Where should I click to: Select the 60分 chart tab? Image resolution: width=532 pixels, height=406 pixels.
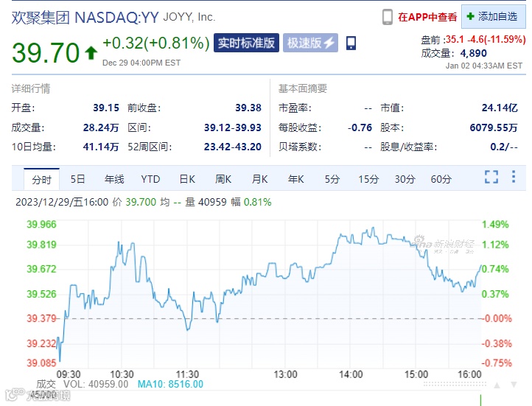(441, 179)
